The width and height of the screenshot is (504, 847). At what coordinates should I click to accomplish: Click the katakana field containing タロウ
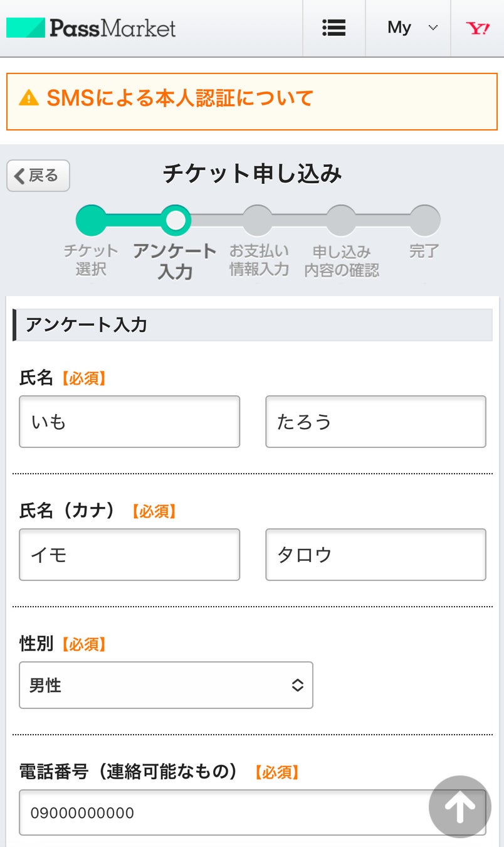point(375,555)
